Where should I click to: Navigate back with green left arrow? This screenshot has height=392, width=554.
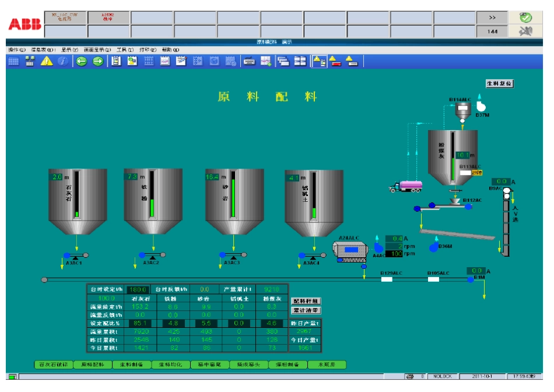click(x=81, y=61)
